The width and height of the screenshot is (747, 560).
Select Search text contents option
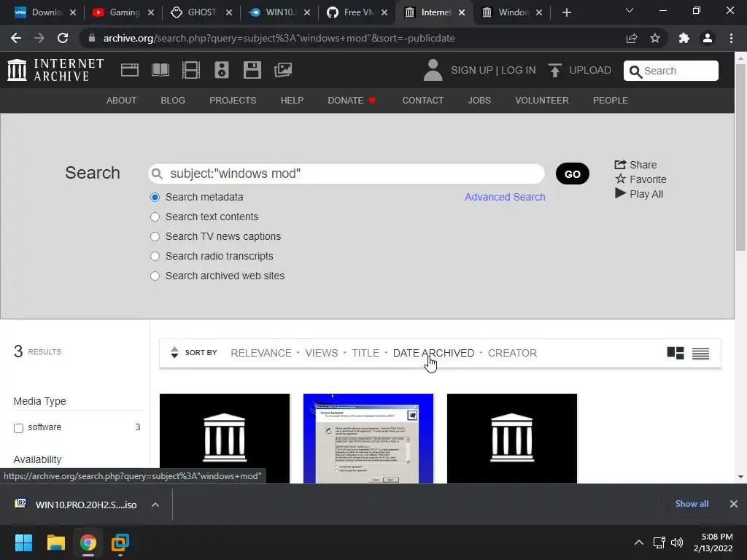(x=155, y=217)
